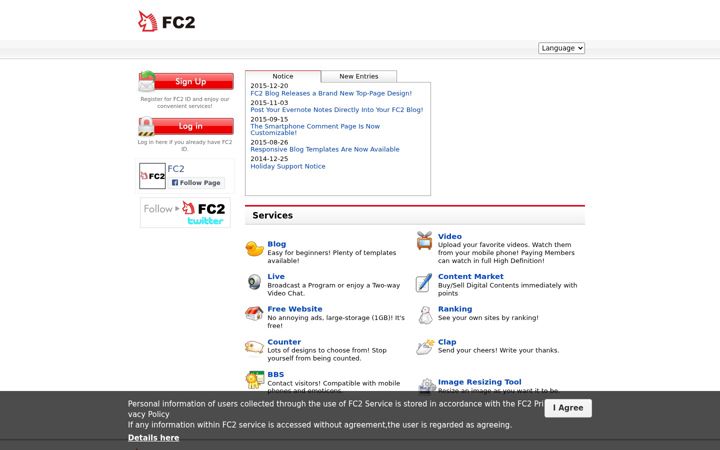Click the yellow duck Blog icon
Viewport: 720px width, 450px height.
click(x=254, y=249)
